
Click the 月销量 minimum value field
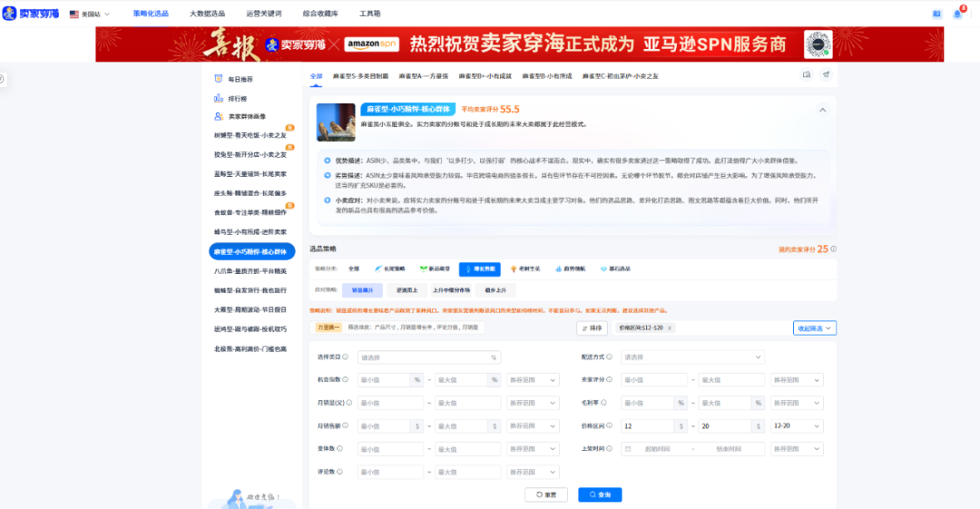[x=390, y=404]
